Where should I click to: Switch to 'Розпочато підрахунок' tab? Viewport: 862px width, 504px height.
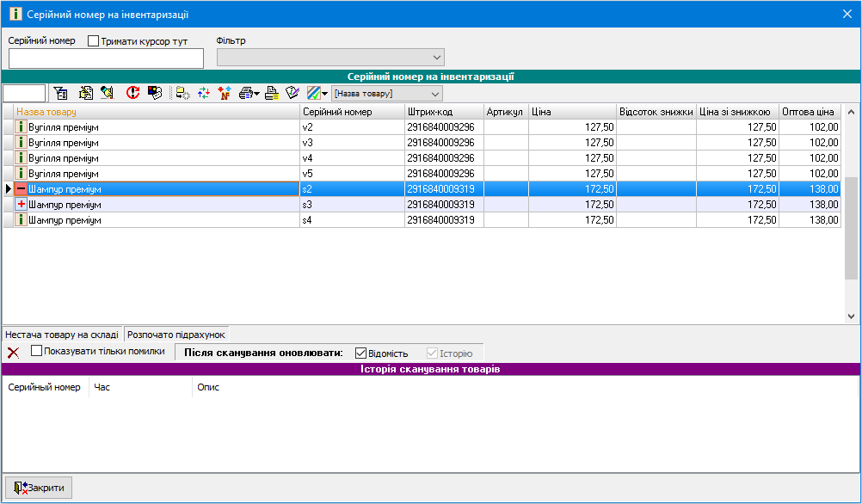176,335
